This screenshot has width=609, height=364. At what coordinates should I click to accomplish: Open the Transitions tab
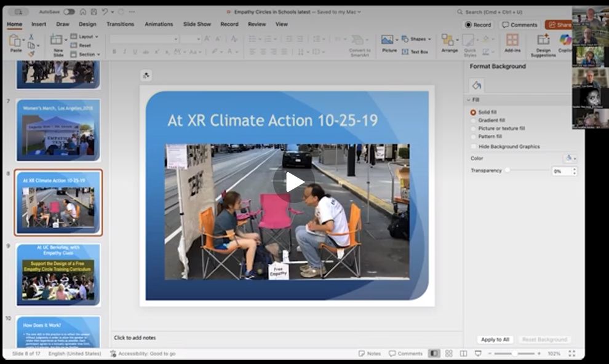[121, 24]
